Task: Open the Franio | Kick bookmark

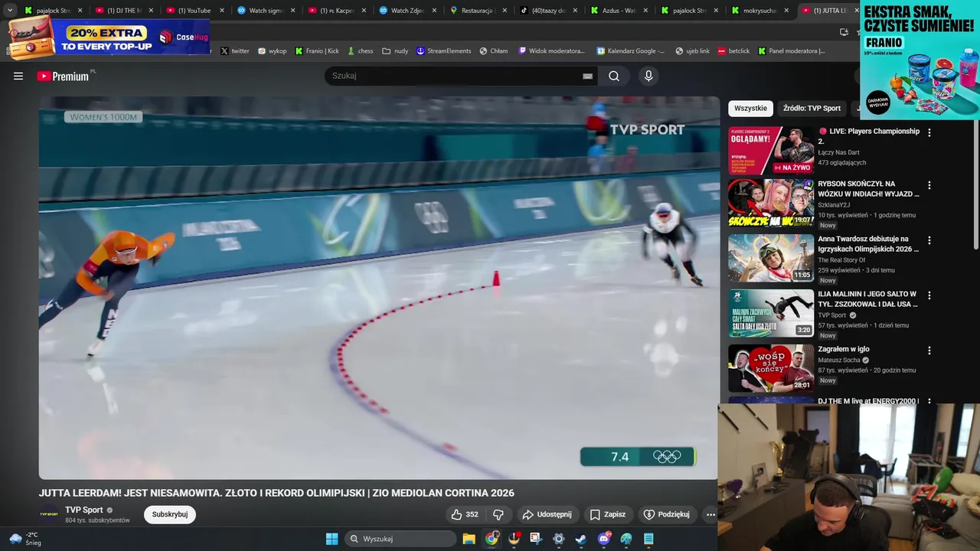Action: pos(317,51)
